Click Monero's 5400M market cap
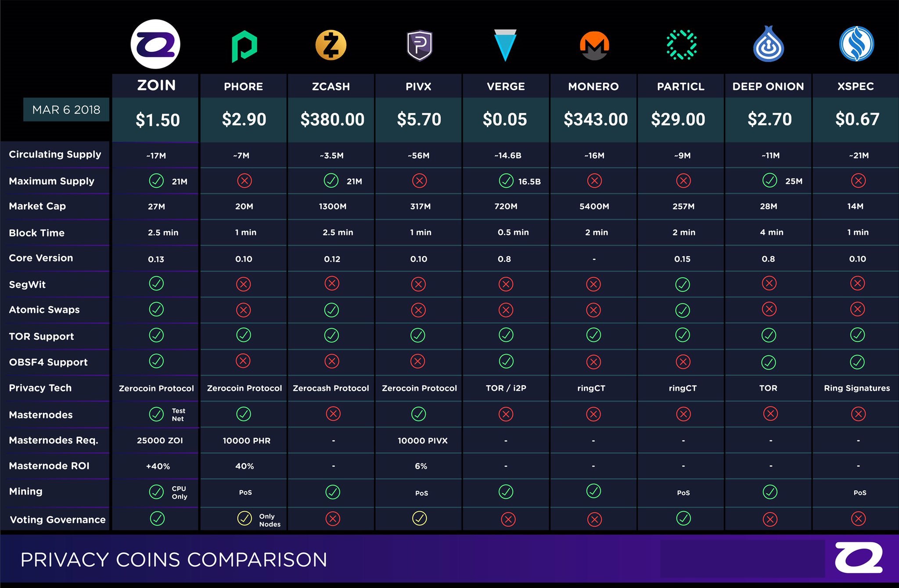Screen dimensions: 899x588 (594, 206)
